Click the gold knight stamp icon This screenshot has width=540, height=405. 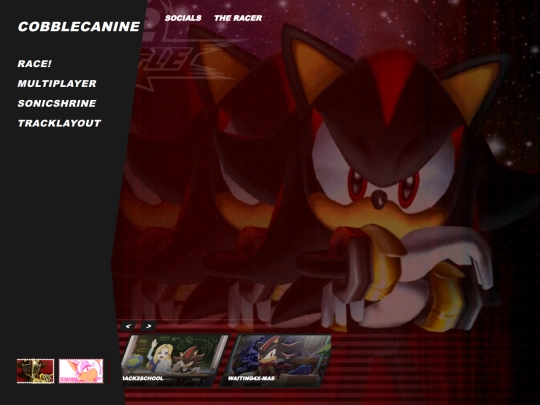point(35,371)
